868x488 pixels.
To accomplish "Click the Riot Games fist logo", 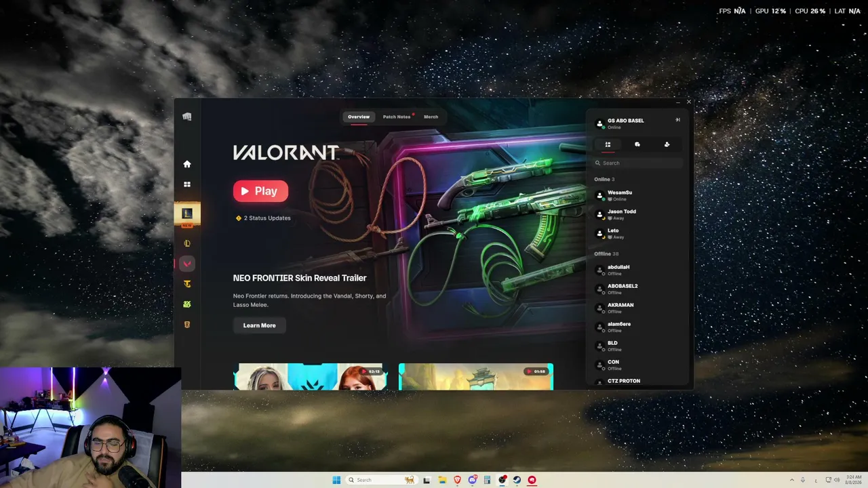I will click(187, 117).
